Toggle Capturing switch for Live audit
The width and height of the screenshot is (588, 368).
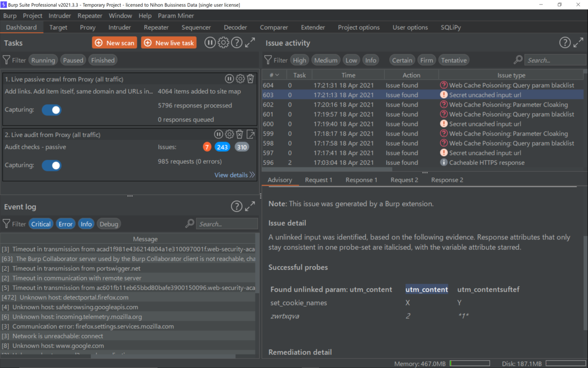[x=51, y=165]
